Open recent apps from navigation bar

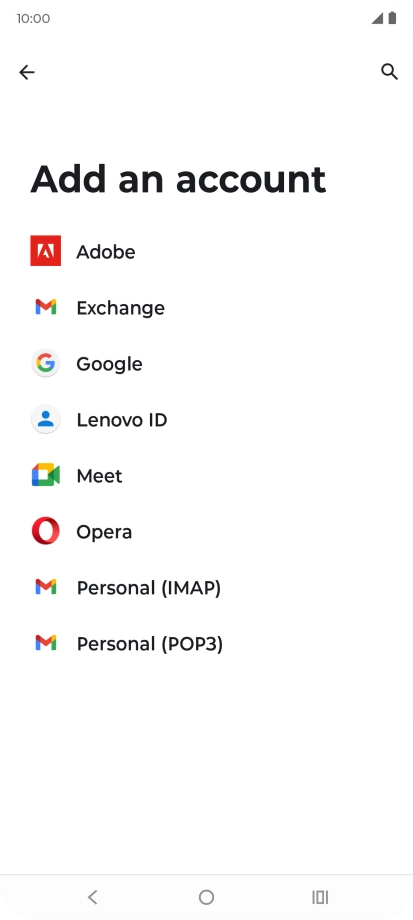(320, 897)
